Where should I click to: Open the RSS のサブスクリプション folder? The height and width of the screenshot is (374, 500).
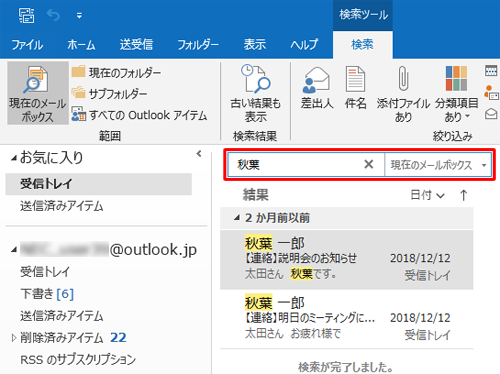78,360
